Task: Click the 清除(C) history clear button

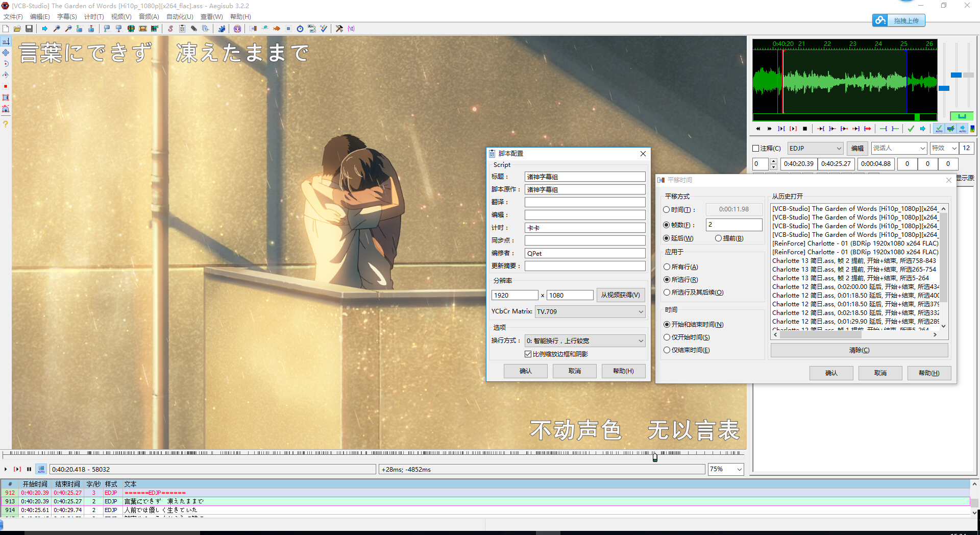Action: click(859, 350)
